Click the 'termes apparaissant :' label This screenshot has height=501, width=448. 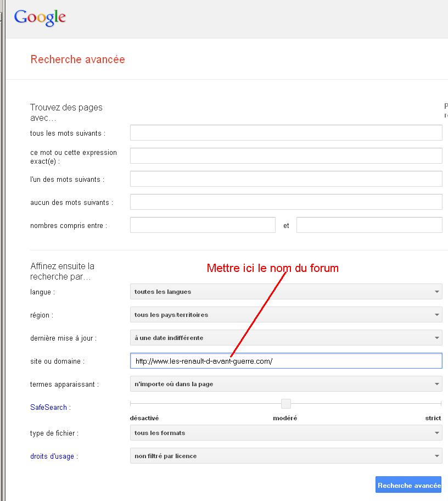point(64,384)
